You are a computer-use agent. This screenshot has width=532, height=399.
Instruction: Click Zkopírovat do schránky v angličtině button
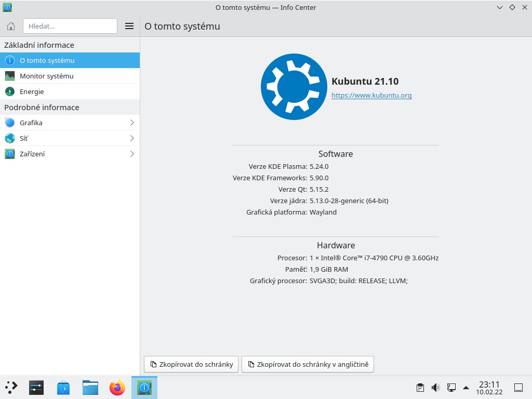[308, 364]
